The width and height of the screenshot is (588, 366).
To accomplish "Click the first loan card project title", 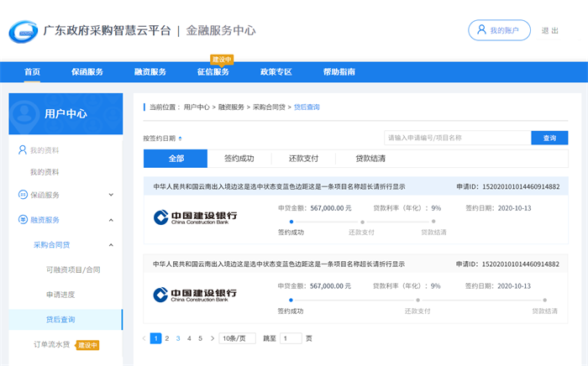I will click(x=279, y=186).
